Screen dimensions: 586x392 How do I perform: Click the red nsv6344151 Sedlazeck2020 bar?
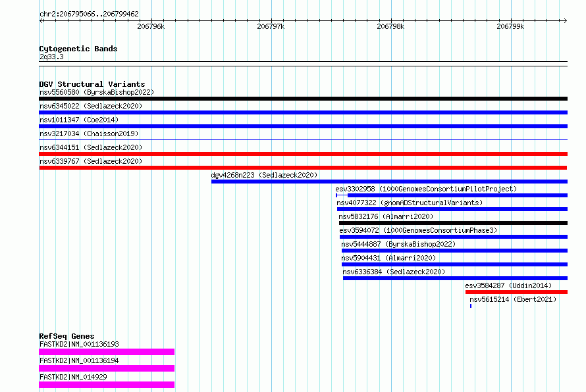pyautogui.click(x=303, y=154)
